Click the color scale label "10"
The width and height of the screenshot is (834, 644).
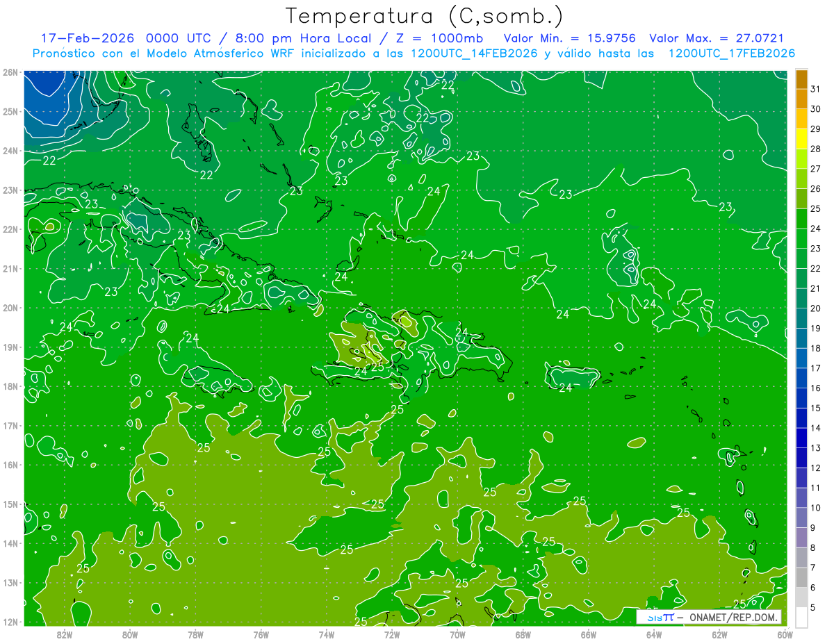pyautogui.click(x=816, y=508)
